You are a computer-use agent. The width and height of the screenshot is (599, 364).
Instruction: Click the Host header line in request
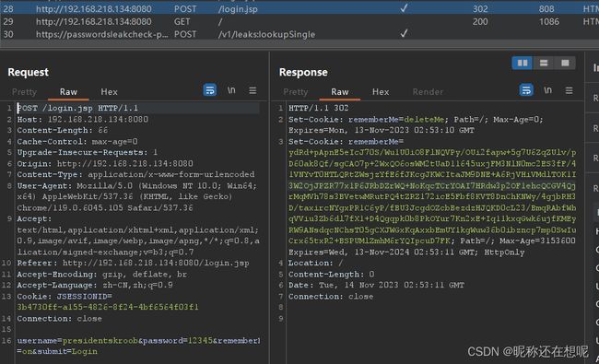click(83, 119)
